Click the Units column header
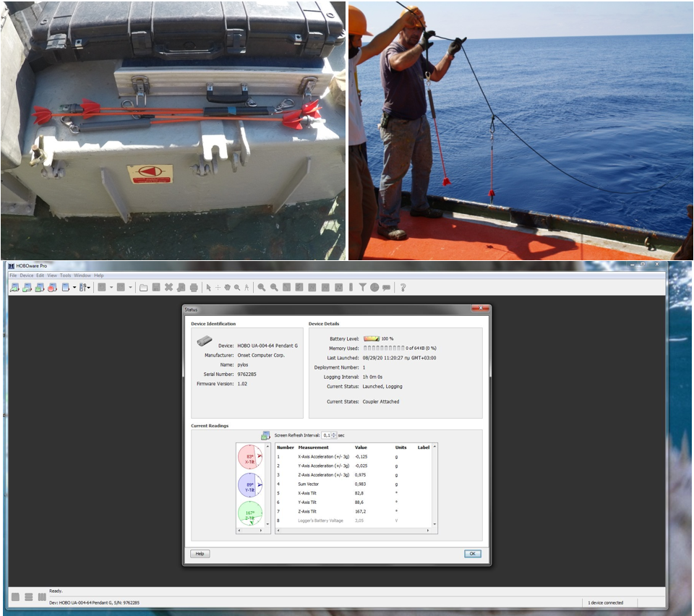Image resolution: width=694 pixels, height=616 pixels. point(400,448)
